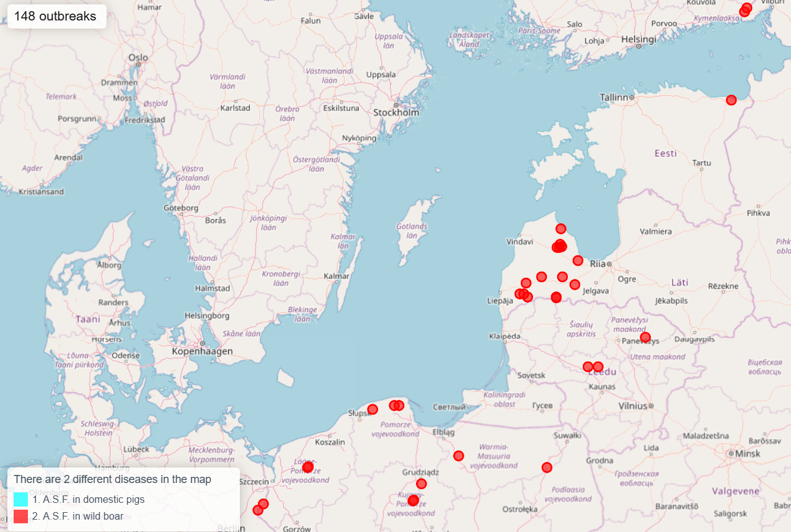Click the red A.S.F. wild boar swatch
This screenshot has height=532, width=791.
coord(20,516)
